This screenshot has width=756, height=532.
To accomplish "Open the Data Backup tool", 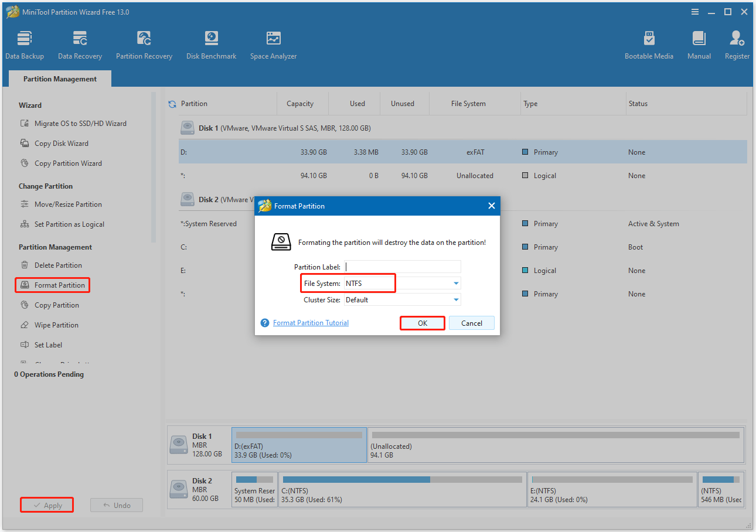I will [25, 44].
